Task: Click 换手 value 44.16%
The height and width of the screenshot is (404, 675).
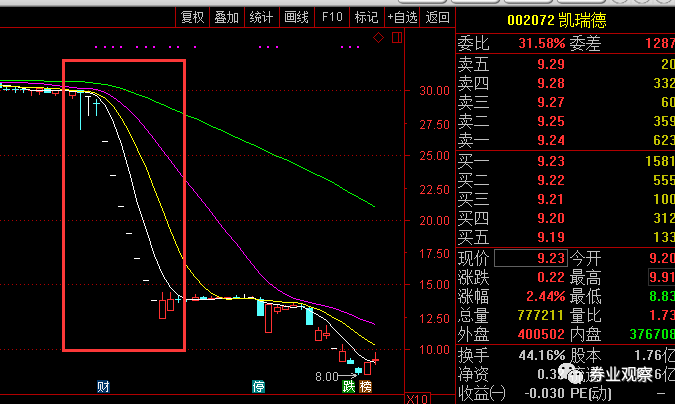Action: 542,355
